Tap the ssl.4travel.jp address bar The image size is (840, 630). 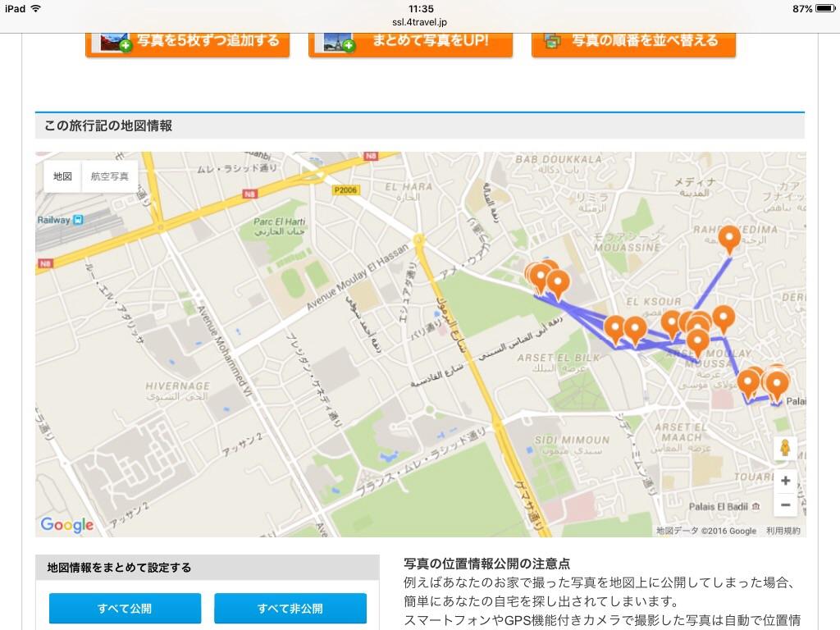tap(420, 22)
